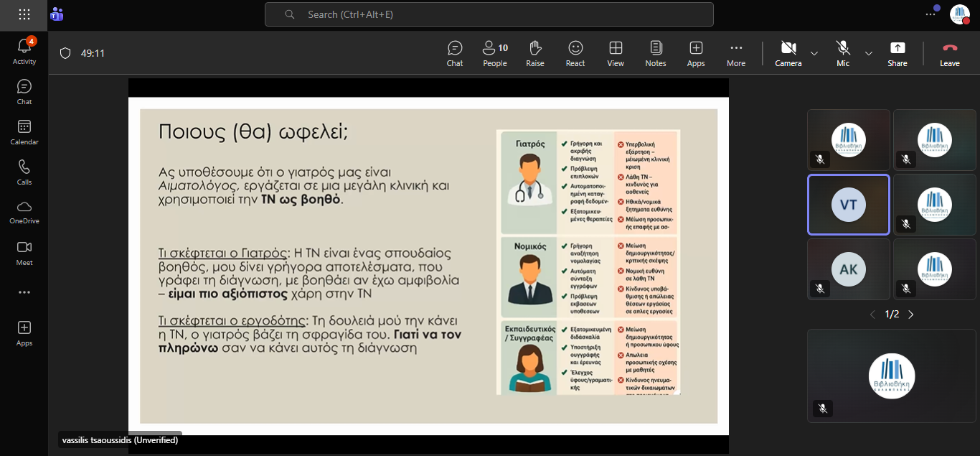Open the meeting Chat panel
Screen dimensions: 980x456
tap(455, 53)
